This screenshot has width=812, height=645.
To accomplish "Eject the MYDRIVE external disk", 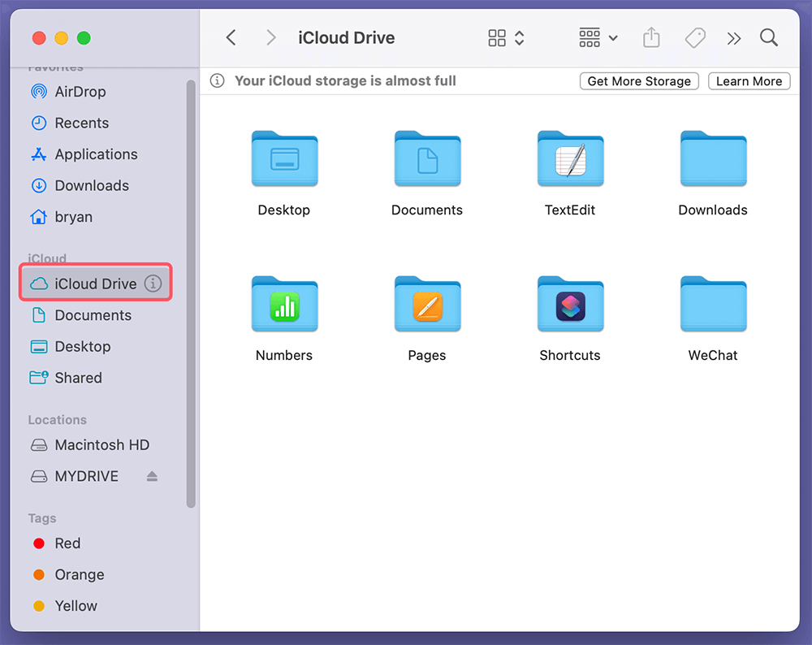I will [152, 476].
